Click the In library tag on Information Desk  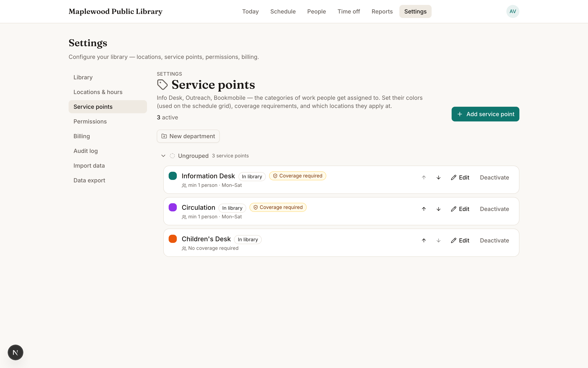click(x=252, y=176)
